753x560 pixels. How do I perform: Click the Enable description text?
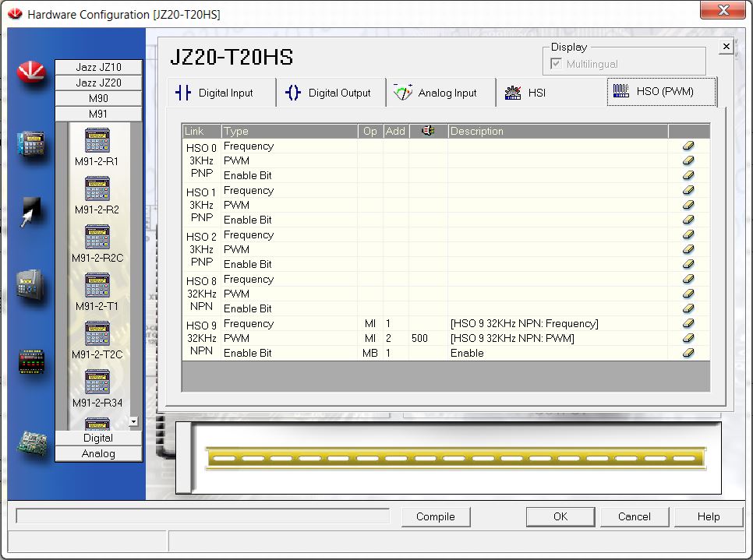pos(467,353)
